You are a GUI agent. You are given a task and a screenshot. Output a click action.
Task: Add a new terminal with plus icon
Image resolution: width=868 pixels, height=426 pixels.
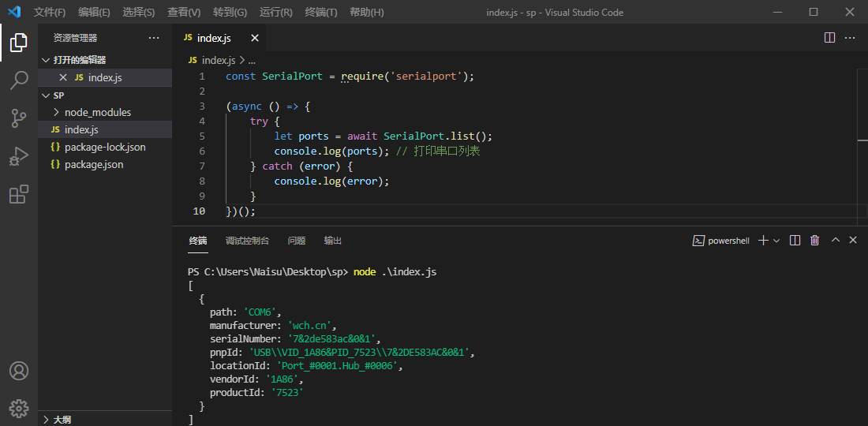tap(763, 240)
